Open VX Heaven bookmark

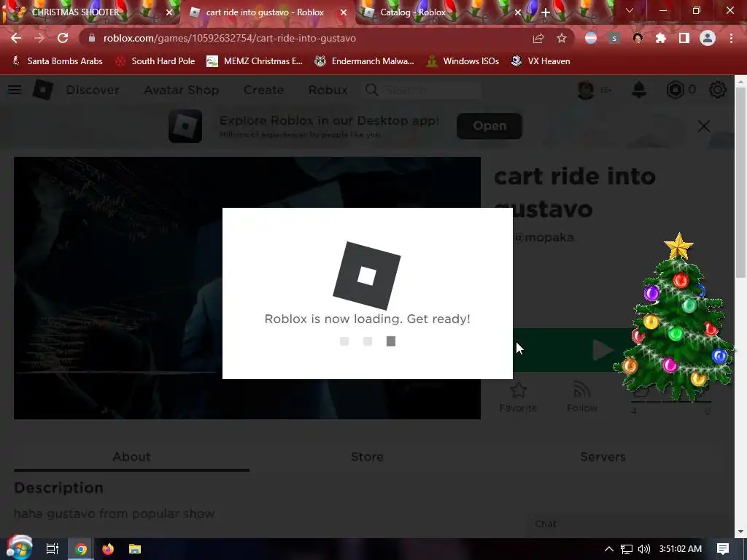tap(541, 61)
